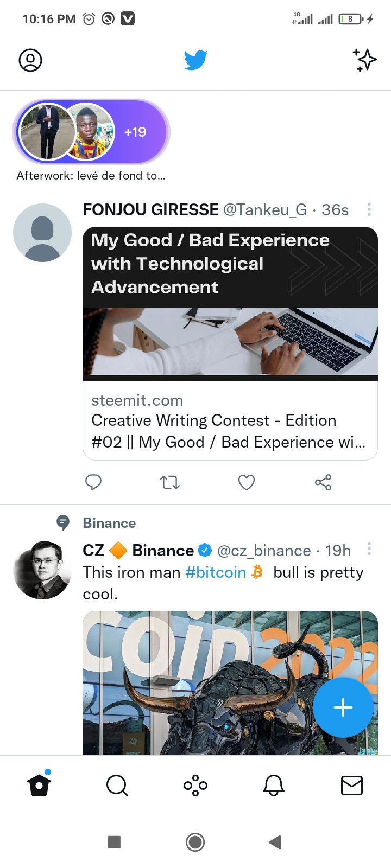Open the Messages envelope tab
Image resolution: width=391 pixels, height=868 pixels.
(352, 785)
